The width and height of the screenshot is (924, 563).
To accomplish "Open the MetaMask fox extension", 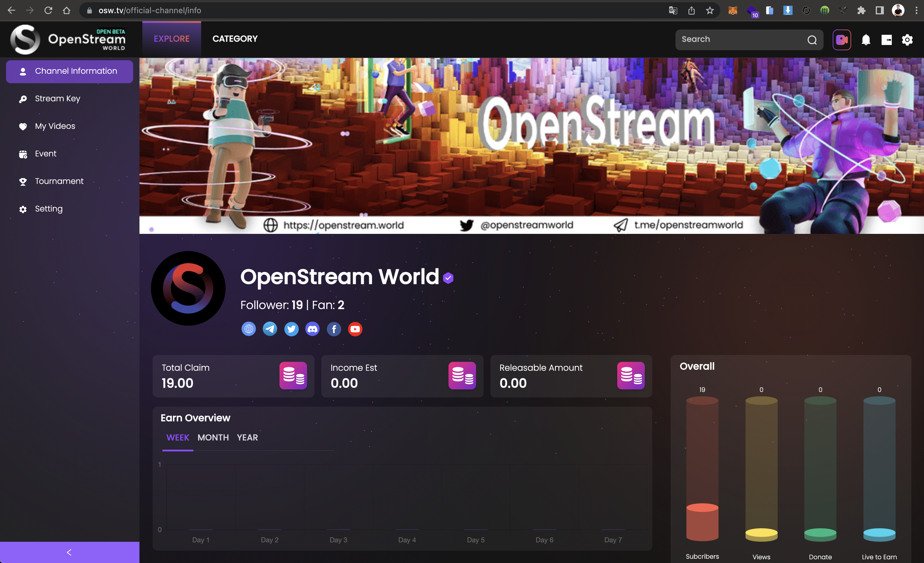I will (732, 11).
